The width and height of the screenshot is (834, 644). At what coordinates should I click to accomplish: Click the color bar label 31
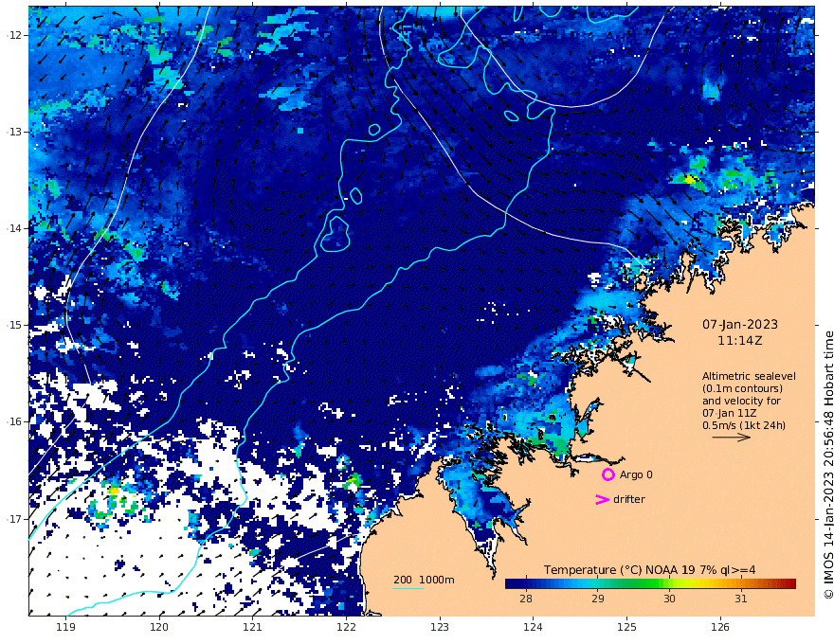click(741, 599)
